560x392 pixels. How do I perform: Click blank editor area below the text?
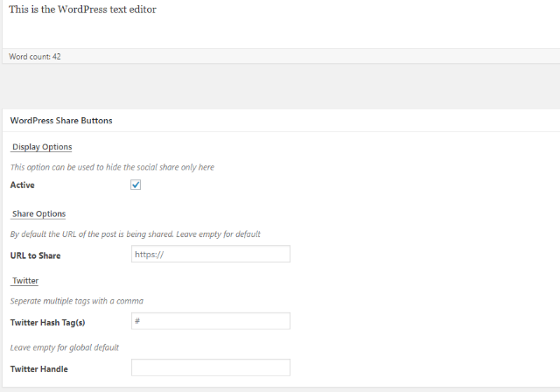coord(282,32)
